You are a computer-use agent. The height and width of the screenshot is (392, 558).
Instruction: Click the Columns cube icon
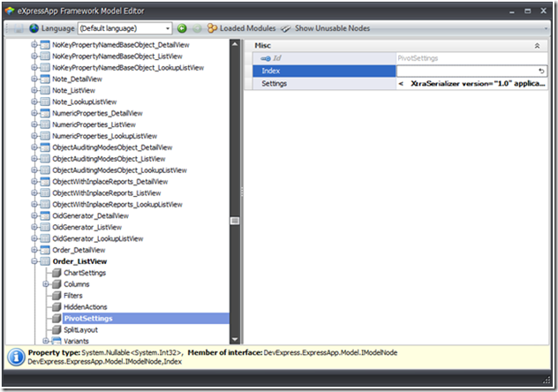tap(57, 284)
